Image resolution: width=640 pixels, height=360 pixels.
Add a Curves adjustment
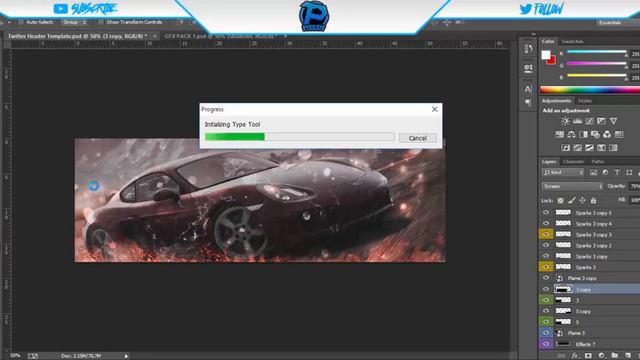(589, 121)
